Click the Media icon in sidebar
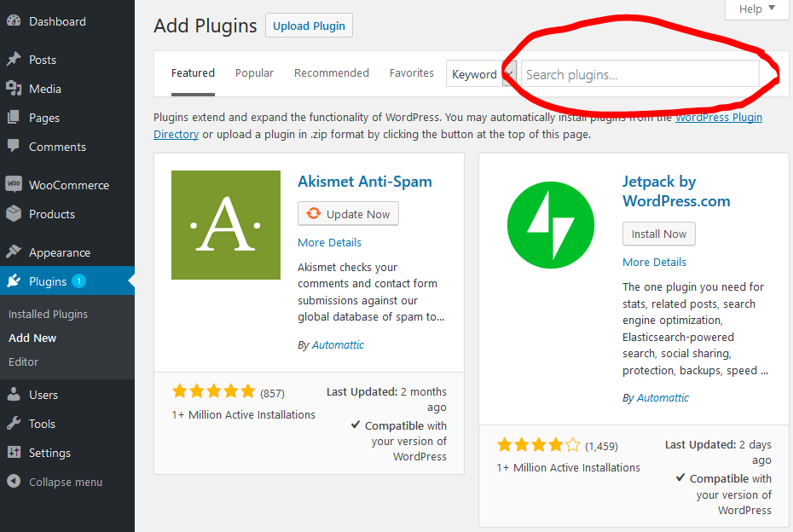Screen dimensions: 793x532 point(14,89)
